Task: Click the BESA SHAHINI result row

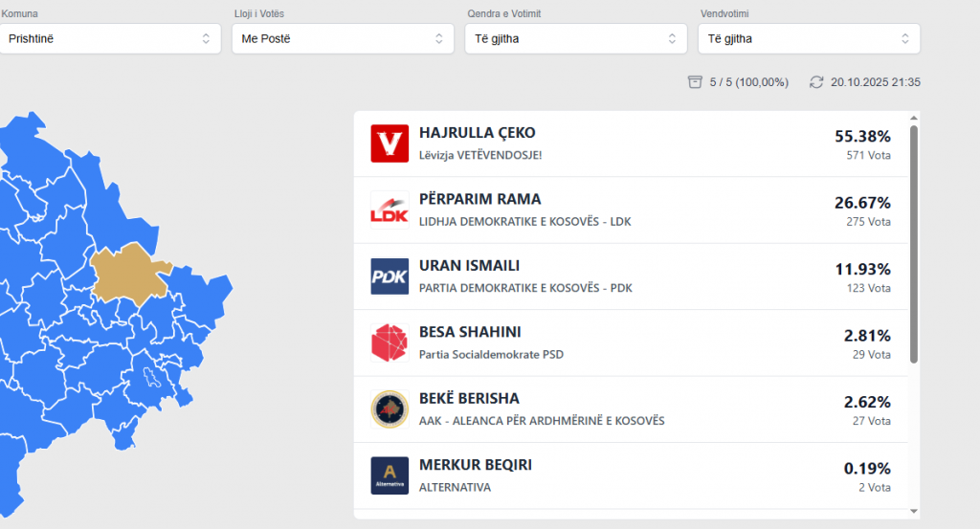Action: tap(632, 342)
